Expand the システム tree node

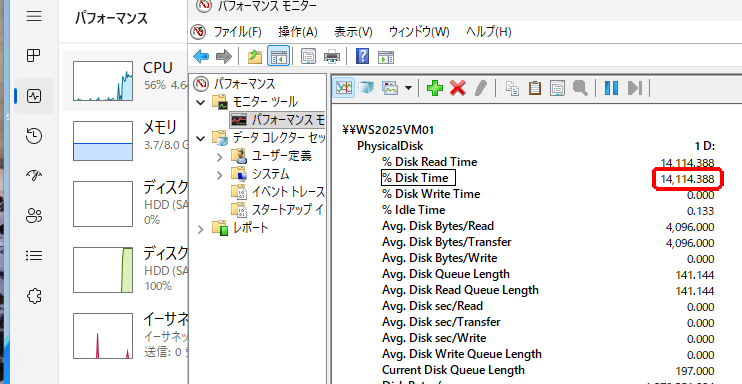[219, 175]
